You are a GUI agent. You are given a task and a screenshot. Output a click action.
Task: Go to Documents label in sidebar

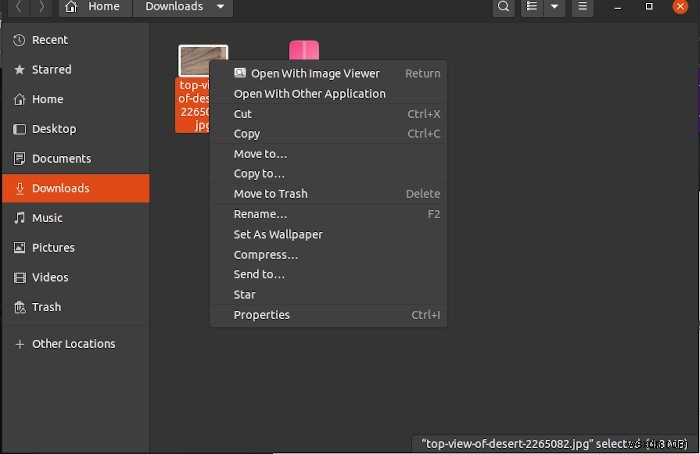coord(62,158)
